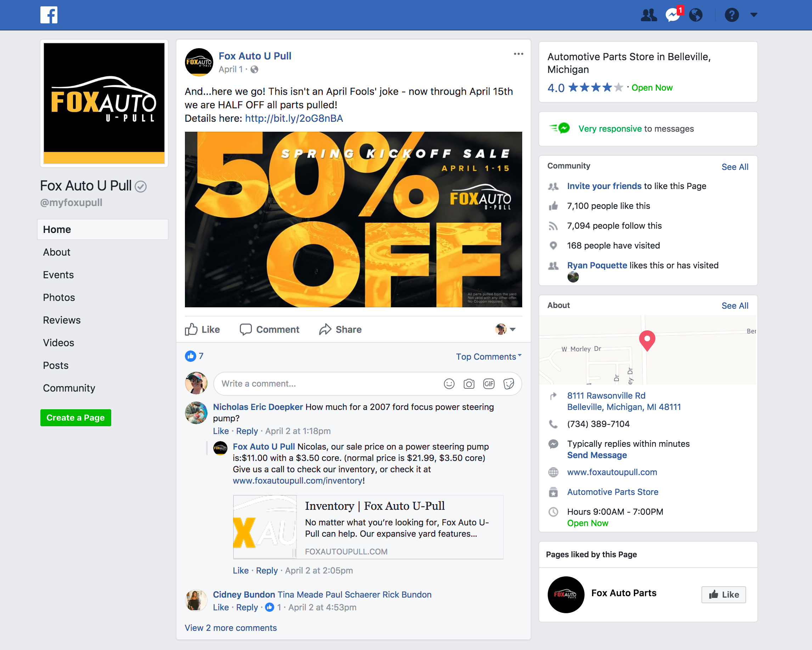
Task: Click the Comment speech bubble button
Action: (x=270, y=329)
